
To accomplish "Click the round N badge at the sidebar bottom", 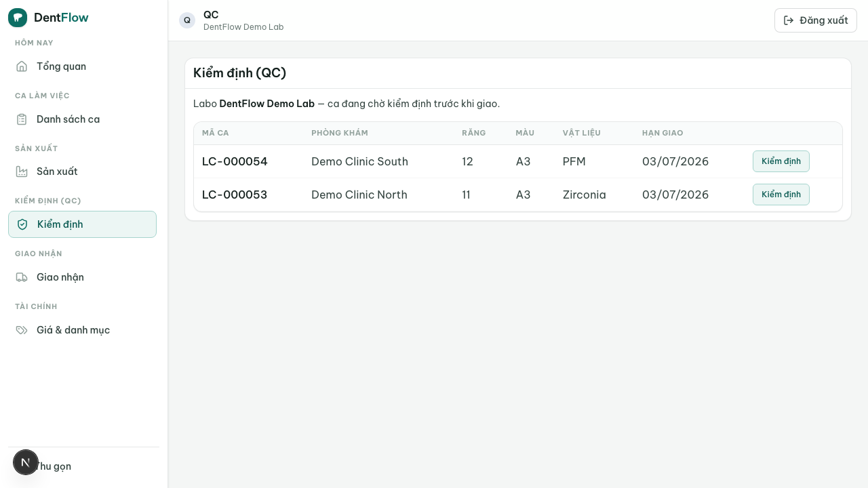I will (x=26, y=462).
